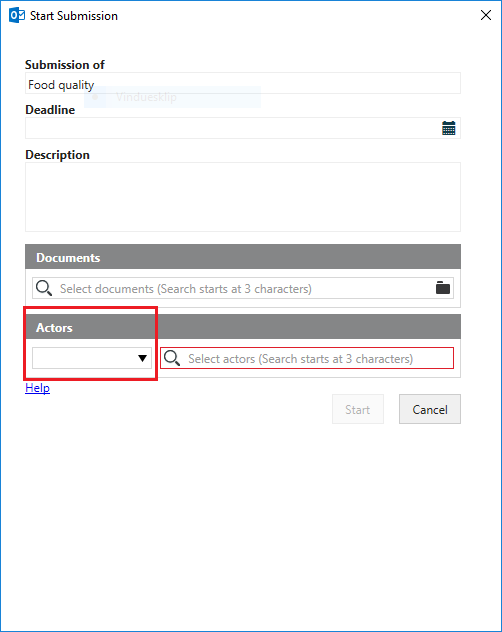The height and width of the screenshot is (632, 502).
Task: Cancel the submission dialog
Action: [430, 409]
